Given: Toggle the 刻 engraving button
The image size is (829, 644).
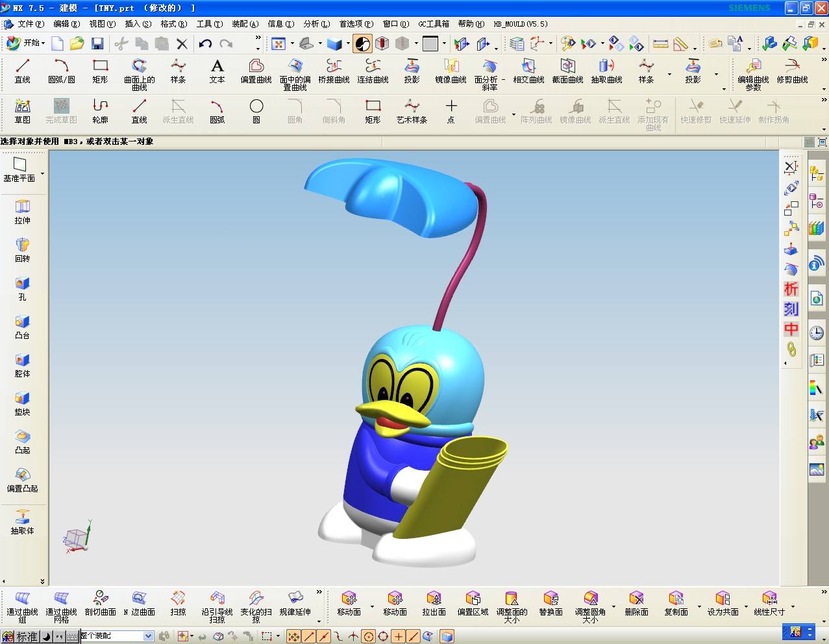Looking at the screenshot, I should pyautogui.click(x=791, y=309).
